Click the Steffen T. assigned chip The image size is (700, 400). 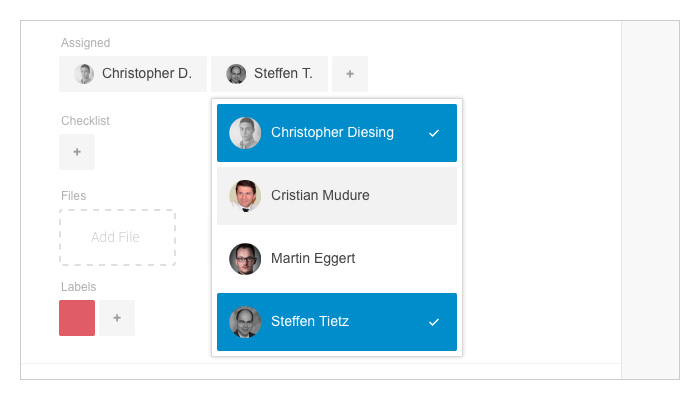pos(270,74)
